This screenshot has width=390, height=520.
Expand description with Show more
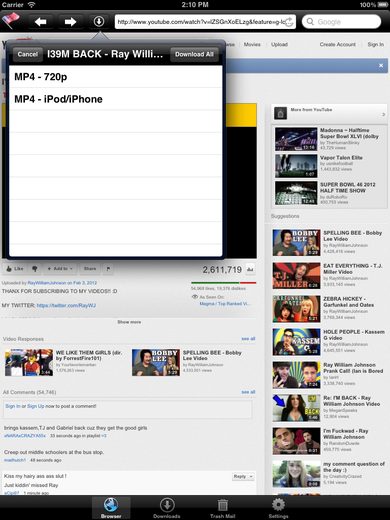tap(129, 322)
